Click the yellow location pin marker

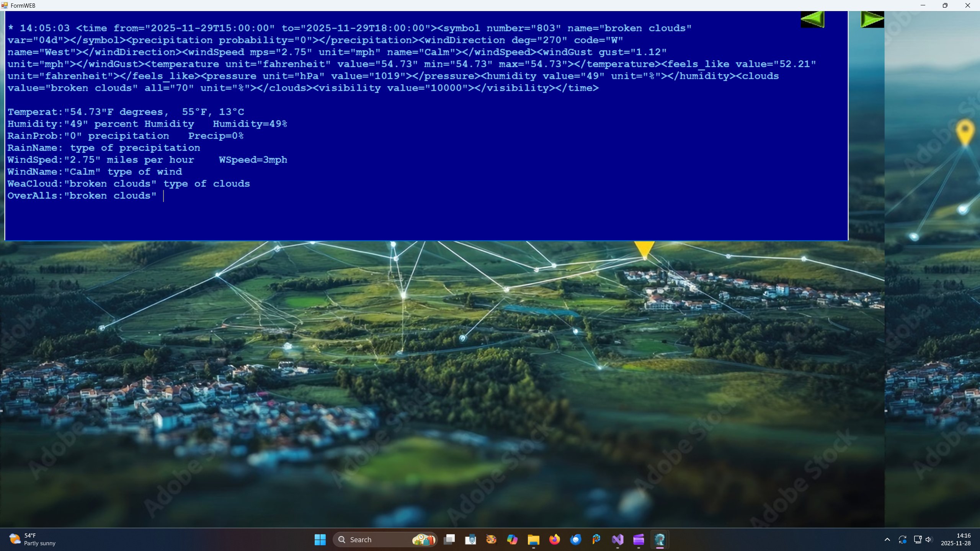pyautogui.click(x=965, y=132)
